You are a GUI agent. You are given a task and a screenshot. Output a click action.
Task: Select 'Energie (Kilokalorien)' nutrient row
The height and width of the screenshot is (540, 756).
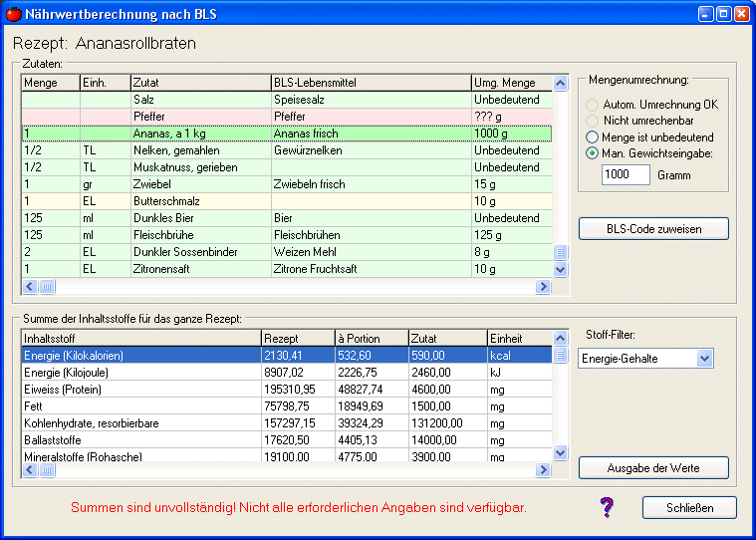click(x=287, y=356)
